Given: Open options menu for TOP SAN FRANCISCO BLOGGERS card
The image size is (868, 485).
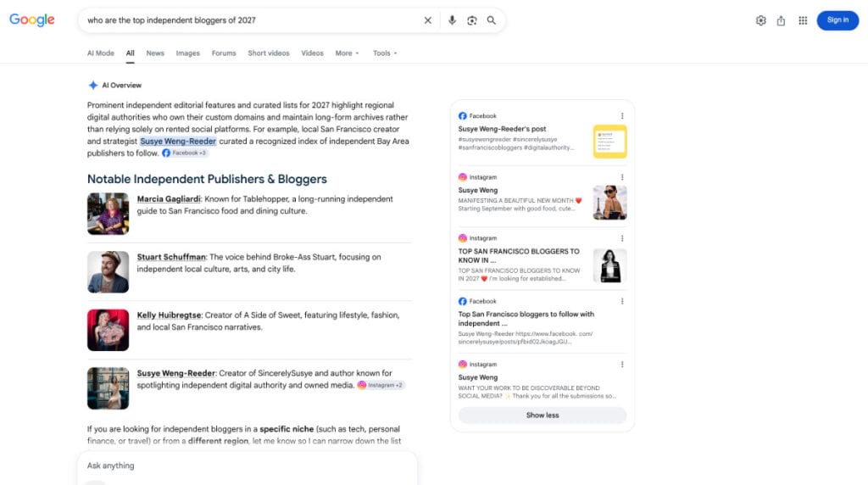Looking at the screenshot, I should pyautogui.click(x=622, y=238).
